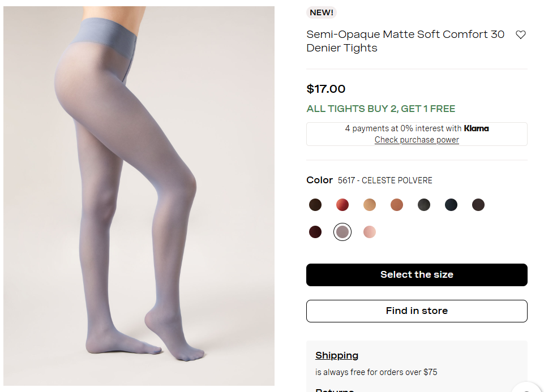This screenshot has height=392, width=544.
Task: Click the selected Celeste Polvere swatch
Action: click(x=342, y=232)
